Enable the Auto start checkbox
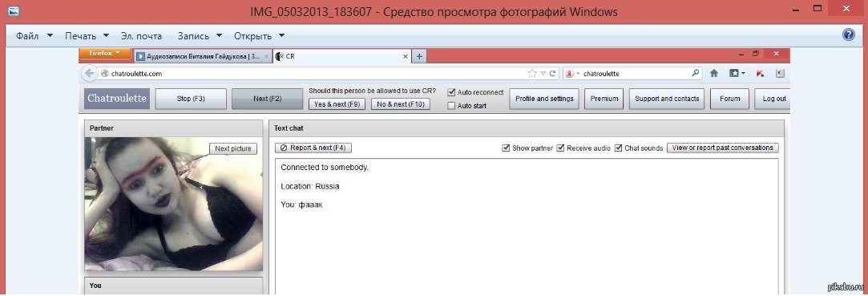868x296 pixels. [451, 105]
